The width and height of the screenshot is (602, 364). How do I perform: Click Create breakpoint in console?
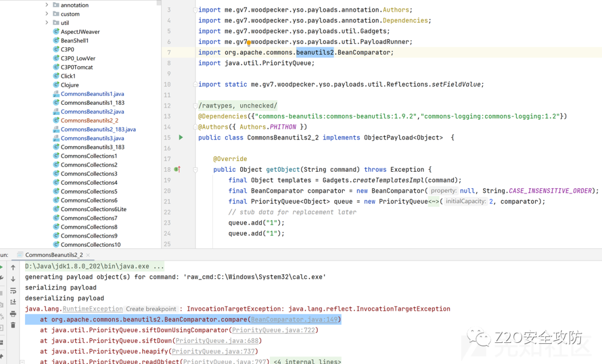coord(151,309)
